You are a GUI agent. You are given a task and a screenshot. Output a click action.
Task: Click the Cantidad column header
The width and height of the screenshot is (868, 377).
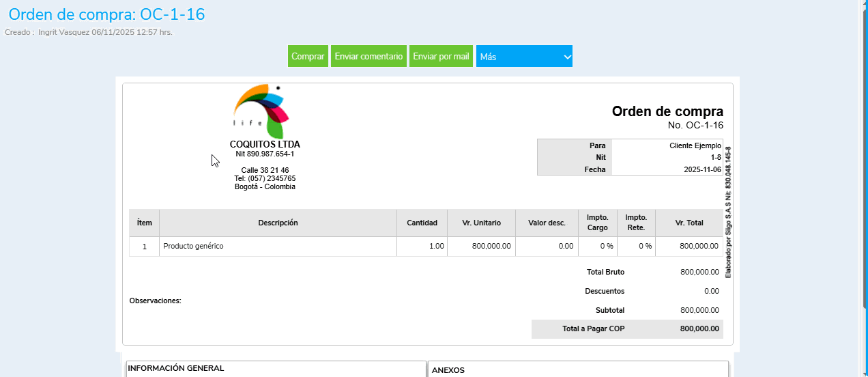(422, 223)
